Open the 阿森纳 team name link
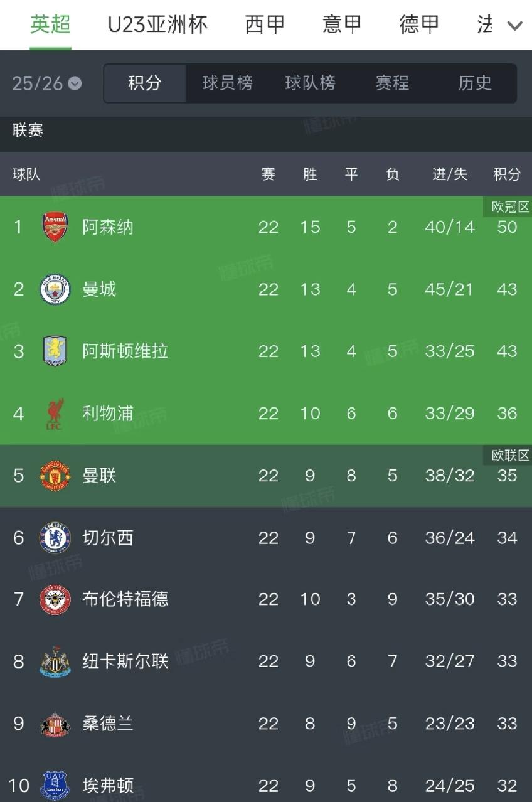This screenshot has width=532, height=802. [x=108, y=227]
